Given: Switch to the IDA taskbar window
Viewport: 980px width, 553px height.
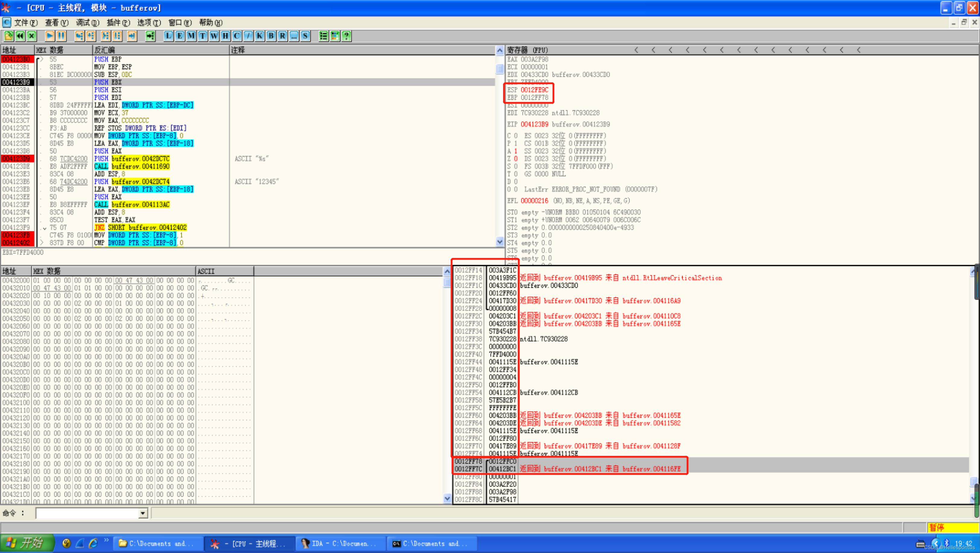Looking at the screenshot, I should coord(341,543).
